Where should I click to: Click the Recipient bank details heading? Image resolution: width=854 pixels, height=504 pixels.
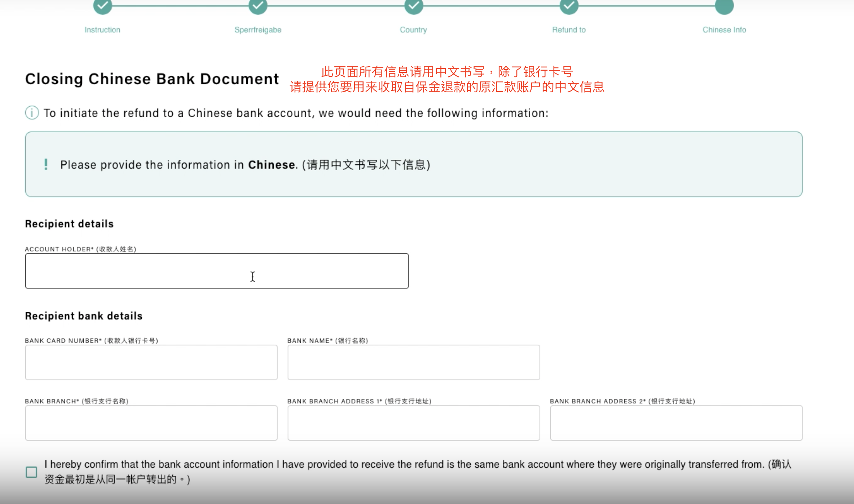84,316
